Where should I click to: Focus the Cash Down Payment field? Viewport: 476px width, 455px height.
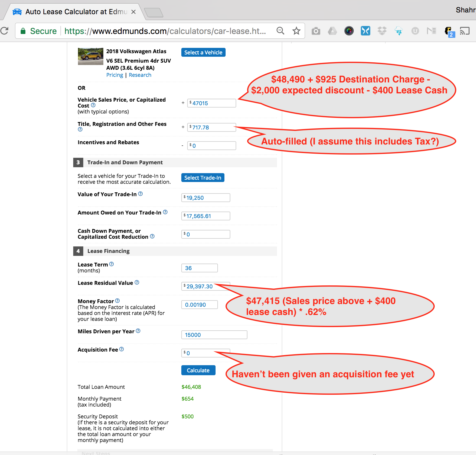point(206,234)
